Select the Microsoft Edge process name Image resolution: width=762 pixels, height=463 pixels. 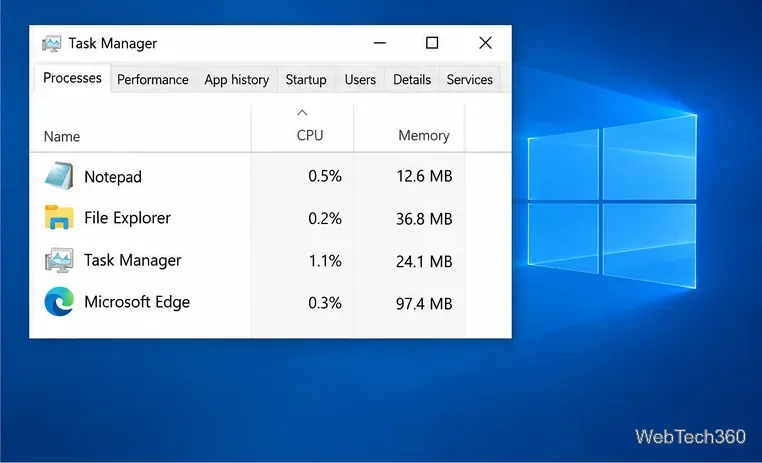coord(137,302)
